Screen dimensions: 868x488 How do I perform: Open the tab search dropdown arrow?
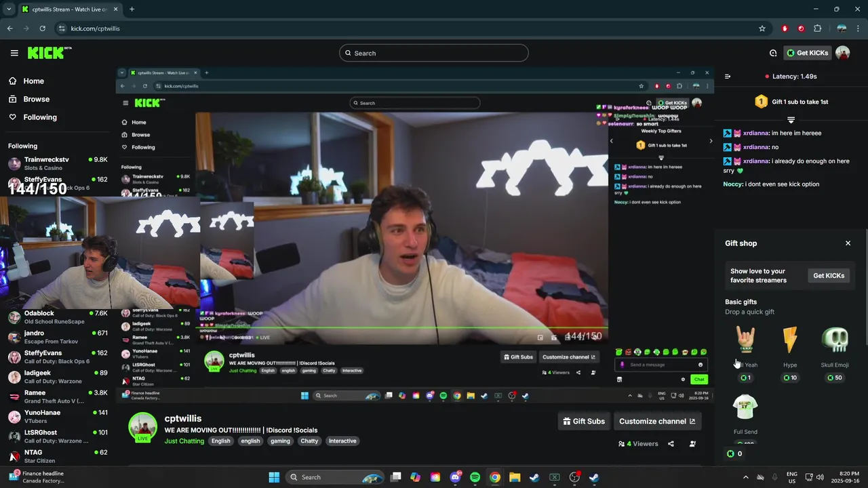coord(9,9)
